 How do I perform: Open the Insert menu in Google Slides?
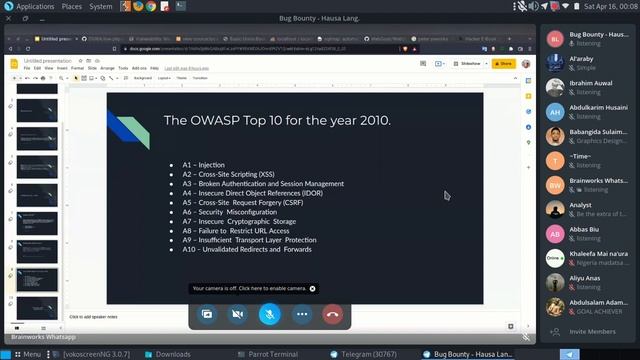click(x=62, y=68)
